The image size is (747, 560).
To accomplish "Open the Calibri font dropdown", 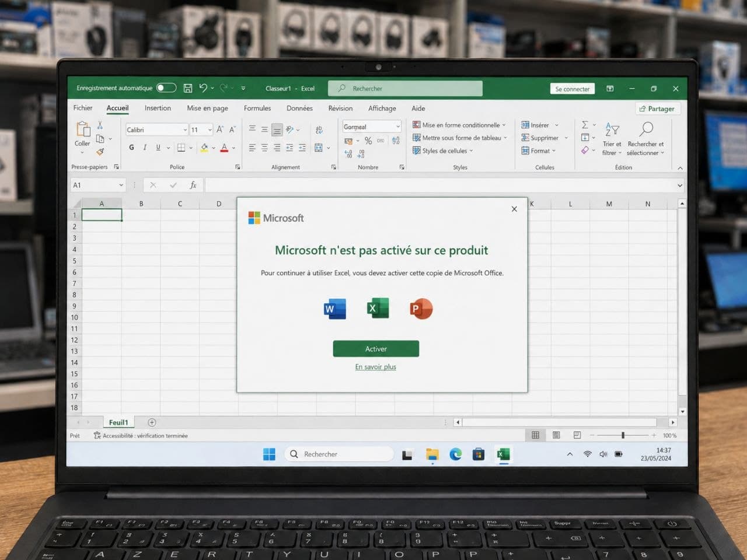I will [x=185, y=130].
